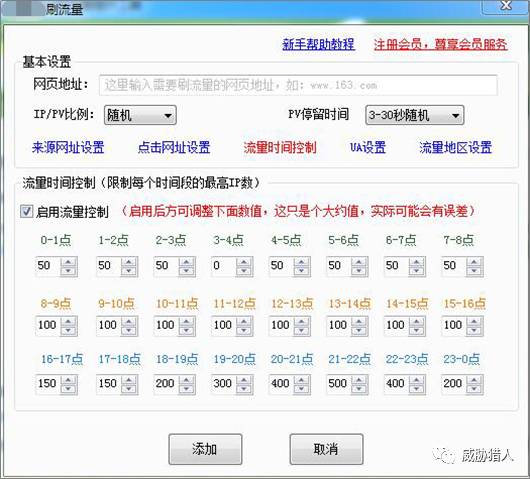Open the UA设置 section
This screenshot has height=479, width=530.
tap(368, 147)
